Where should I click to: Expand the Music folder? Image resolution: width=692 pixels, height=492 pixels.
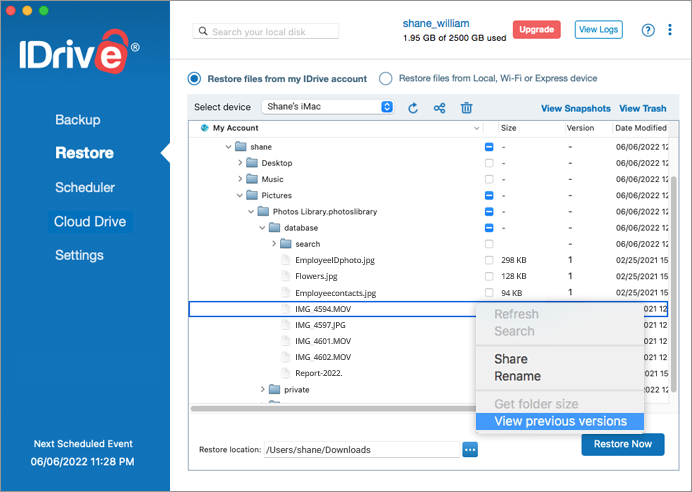click(240, 179)
